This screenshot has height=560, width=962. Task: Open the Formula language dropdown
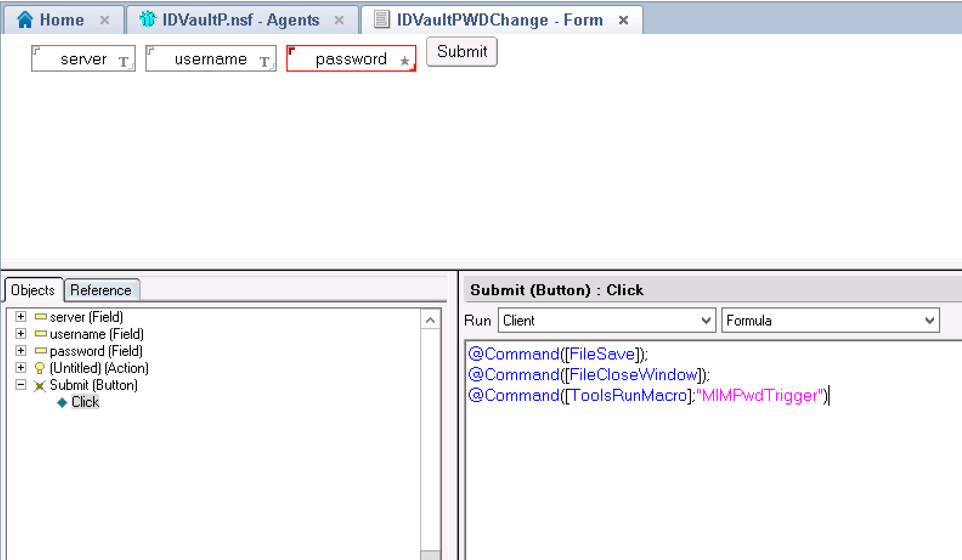tap(930, 321)
